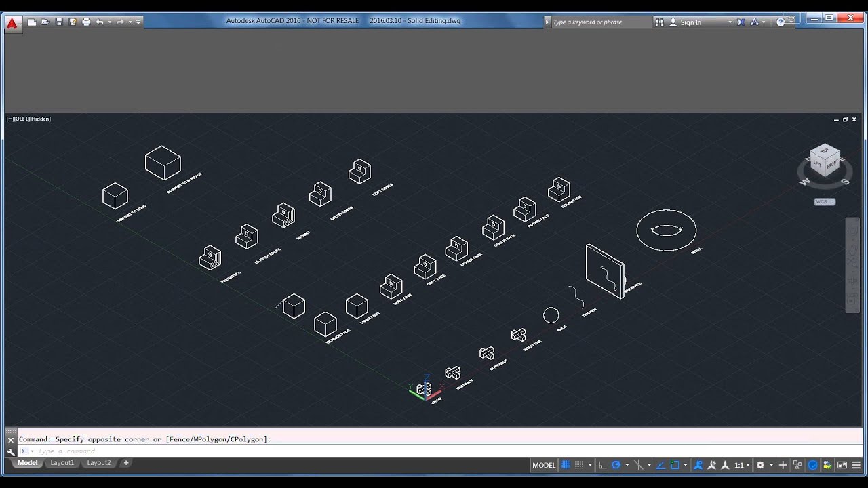Click the annotation monitor plus icon
868x488 pixels.
(783, 465)
